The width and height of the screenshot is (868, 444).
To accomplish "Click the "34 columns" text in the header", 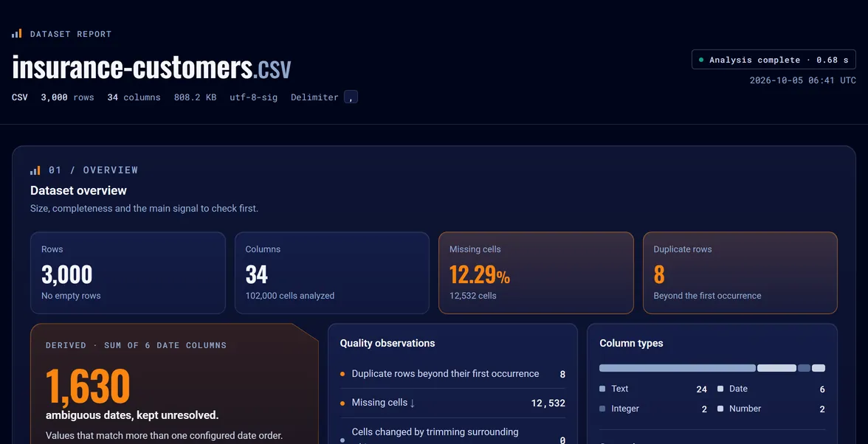I will 134,97.
